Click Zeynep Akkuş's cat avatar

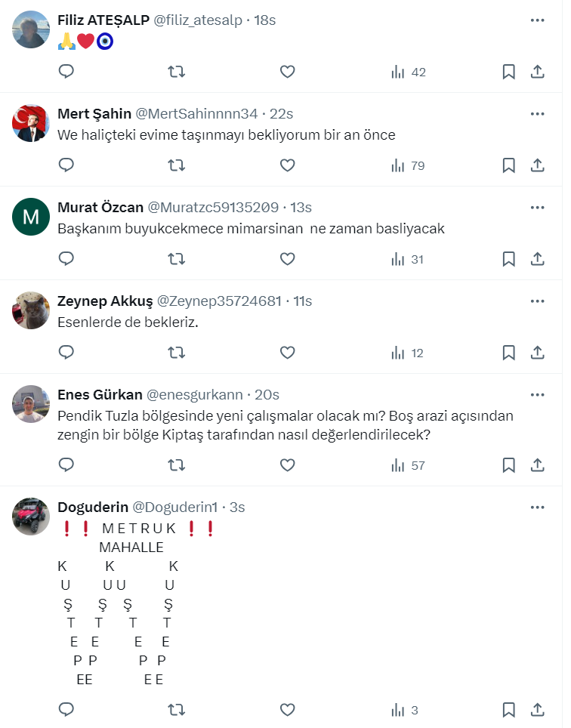tap(31, 310)
